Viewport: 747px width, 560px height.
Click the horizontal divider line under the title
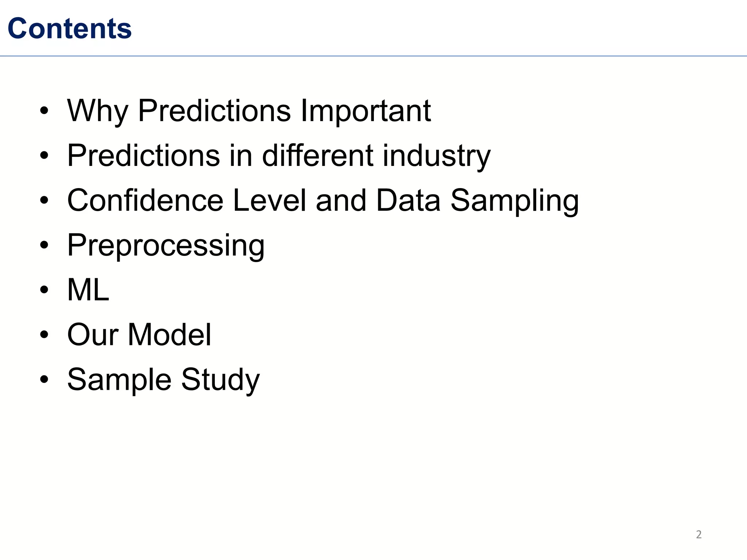point(373,56)
